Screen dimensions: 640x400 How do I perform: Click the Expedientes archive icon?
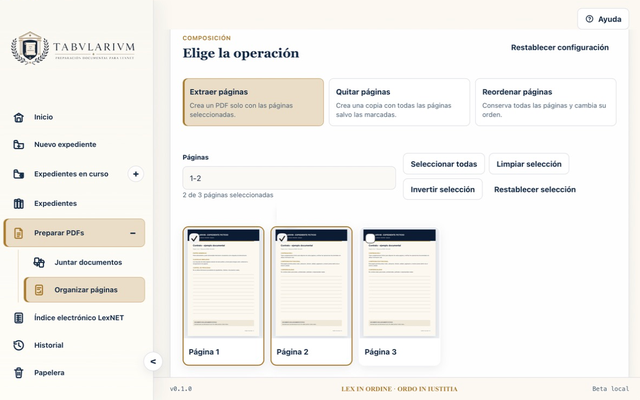click(x=19, y=203)
